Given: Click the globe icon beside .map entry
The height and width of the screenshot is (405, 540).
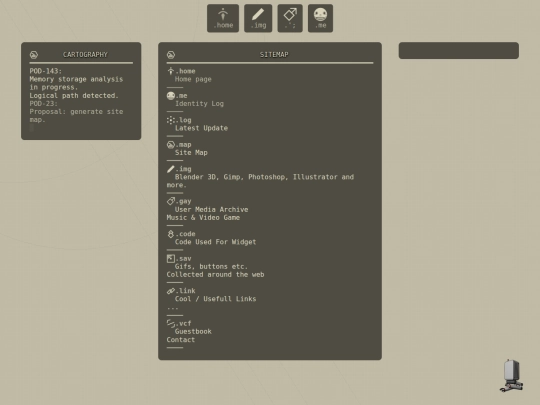Looking at the screenshot, I should pyautogui.click(x=171, y=145).
